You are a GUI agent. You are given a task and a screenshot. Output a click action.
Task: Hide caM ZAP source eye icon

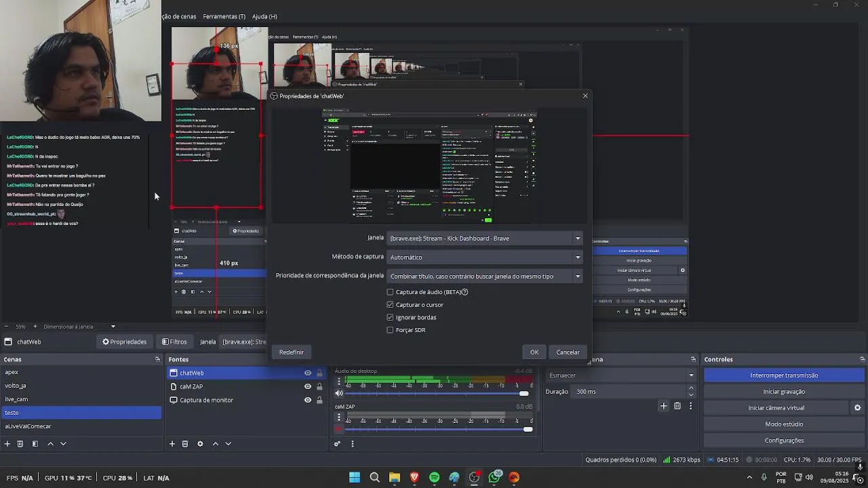click(x=307, y=386)
